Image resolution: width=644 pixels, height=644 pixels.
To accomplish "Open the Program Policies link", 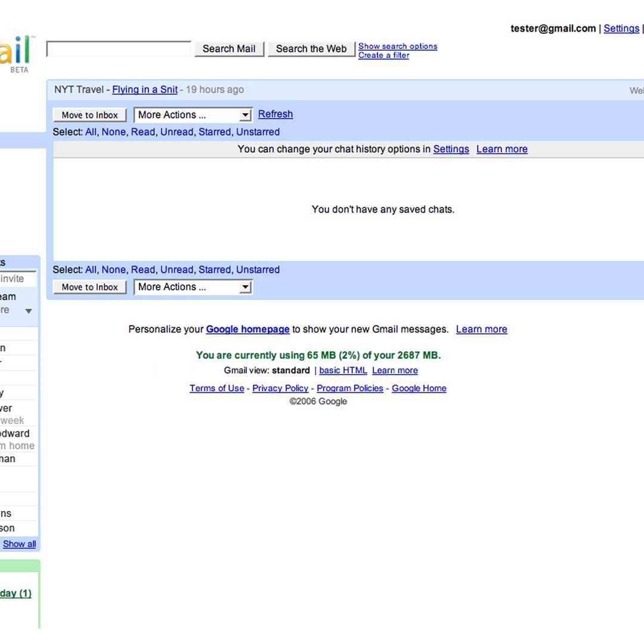I will [x=349, y=388].
